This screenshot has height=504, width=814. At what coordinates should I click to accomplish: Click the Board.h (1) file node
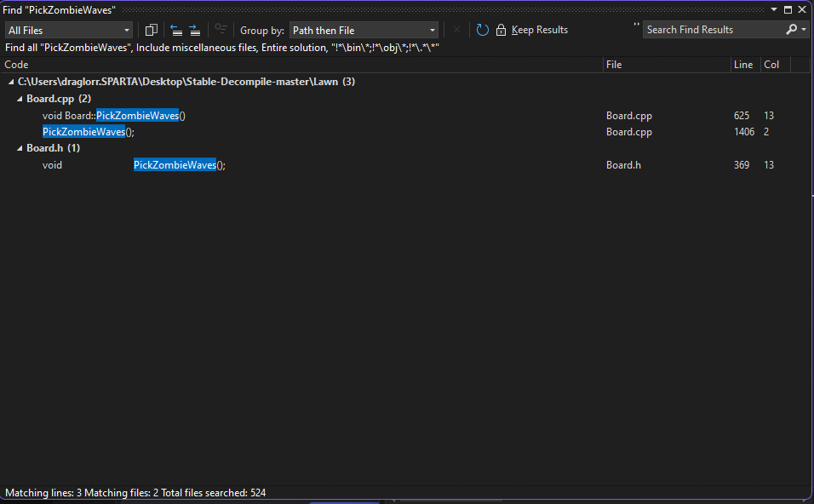(x=53, y=148)
